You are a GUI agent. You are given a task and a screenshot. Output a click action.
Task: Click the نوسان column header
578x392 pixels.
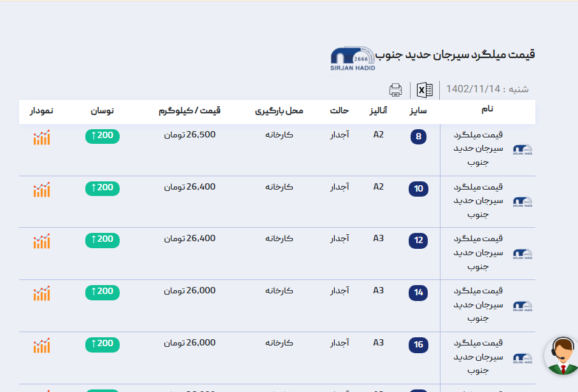[x=102, y=111]
